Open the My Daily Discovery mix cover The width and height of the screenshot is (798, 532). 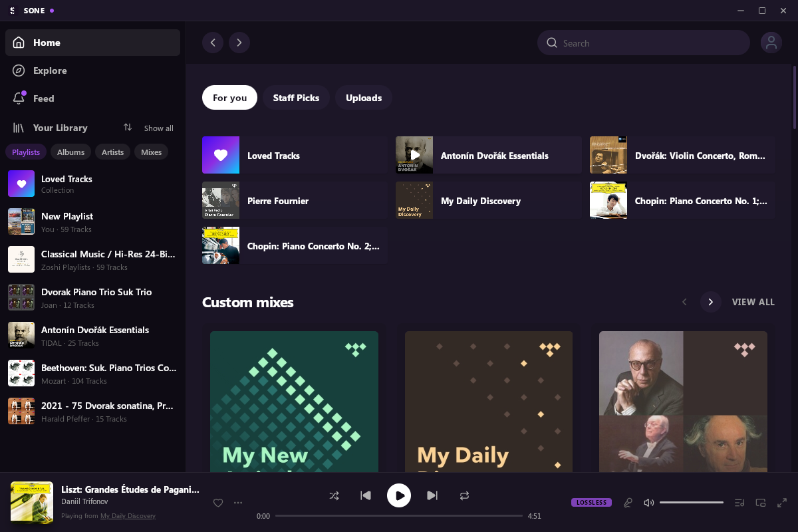click(x=489, y=402)
